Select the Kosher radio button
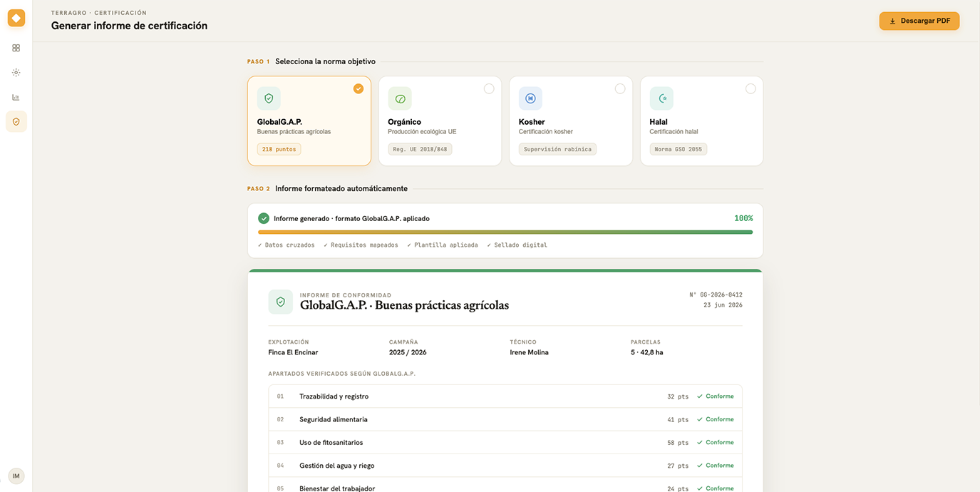 click(x=620, y=88)
